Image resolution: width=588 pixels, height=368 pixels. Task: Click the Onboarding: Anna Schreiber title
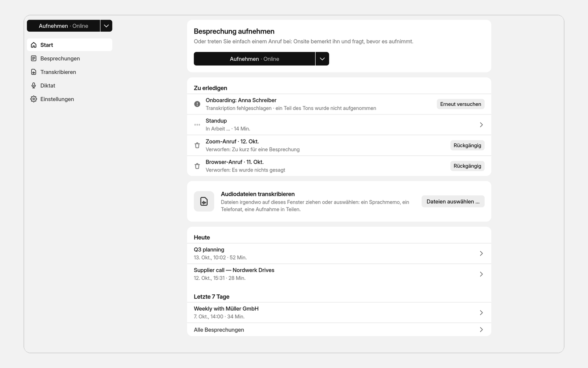coord(241,100)
